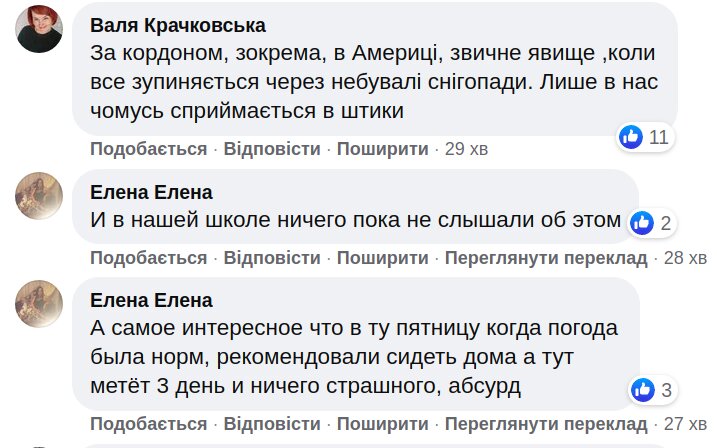View translation of the 'абсурд' comment
The width and height of the screenshot is (717, 448).
(546, 424)
